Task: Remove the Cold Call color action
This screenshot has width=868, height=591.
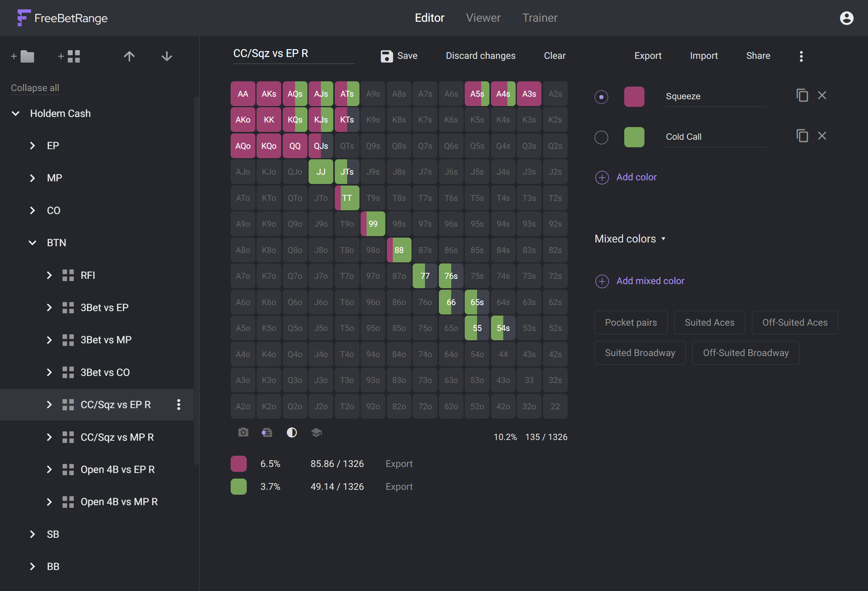Action: coord(822,136)
